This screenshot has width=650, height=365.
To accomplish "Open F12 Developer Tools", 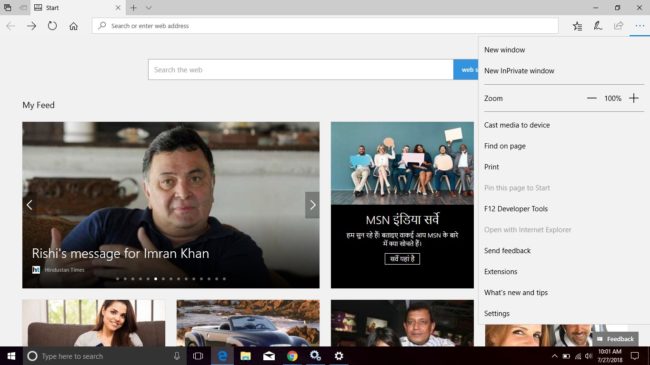I will [516, 209].
